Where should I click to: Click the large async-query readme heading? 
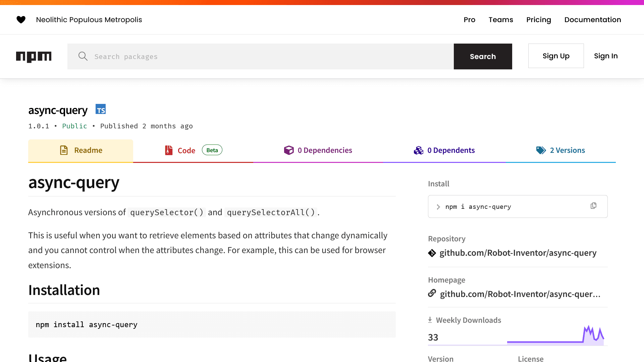[x=74, y=183]
